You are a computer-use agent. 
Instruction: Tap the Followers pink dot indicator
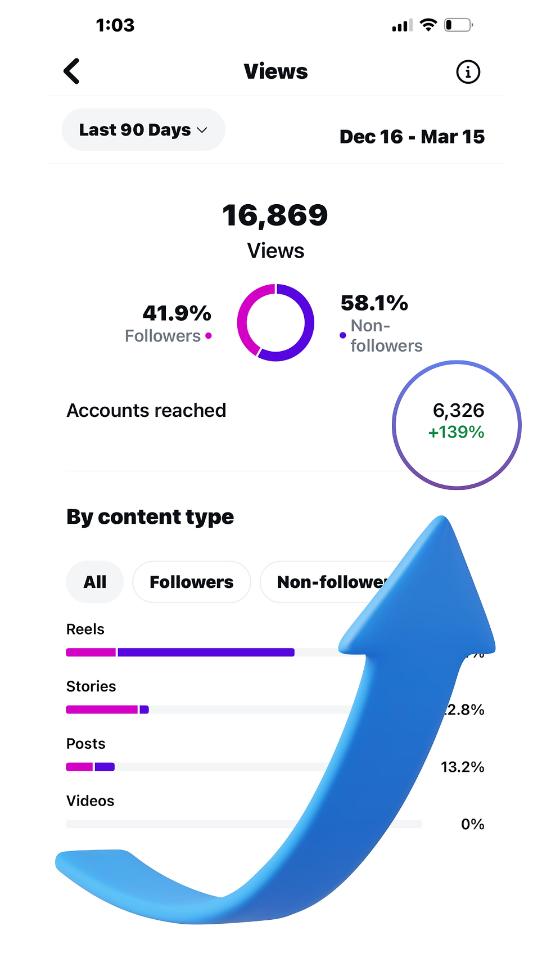click(x=209, y=335)
